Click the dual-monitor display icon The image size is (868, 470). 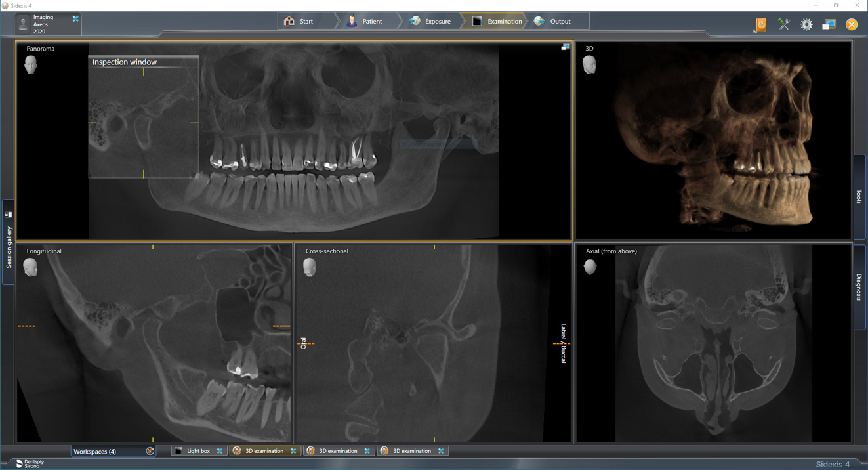point(829,24)
